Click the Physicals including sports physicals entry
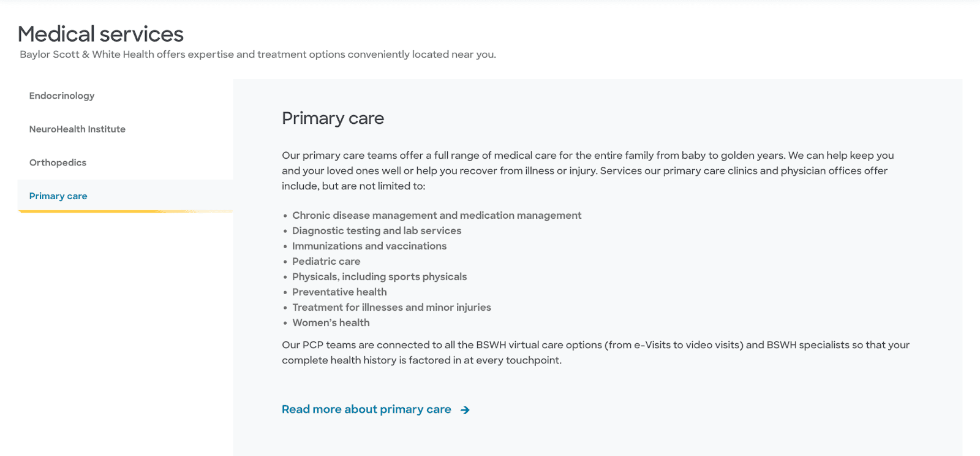 click(380, 276)
